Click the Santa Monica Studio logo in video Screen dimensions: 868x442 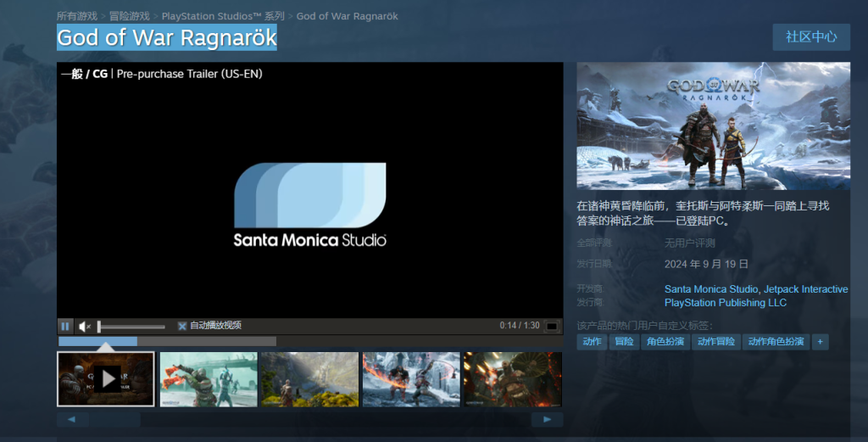click(310, 204)
